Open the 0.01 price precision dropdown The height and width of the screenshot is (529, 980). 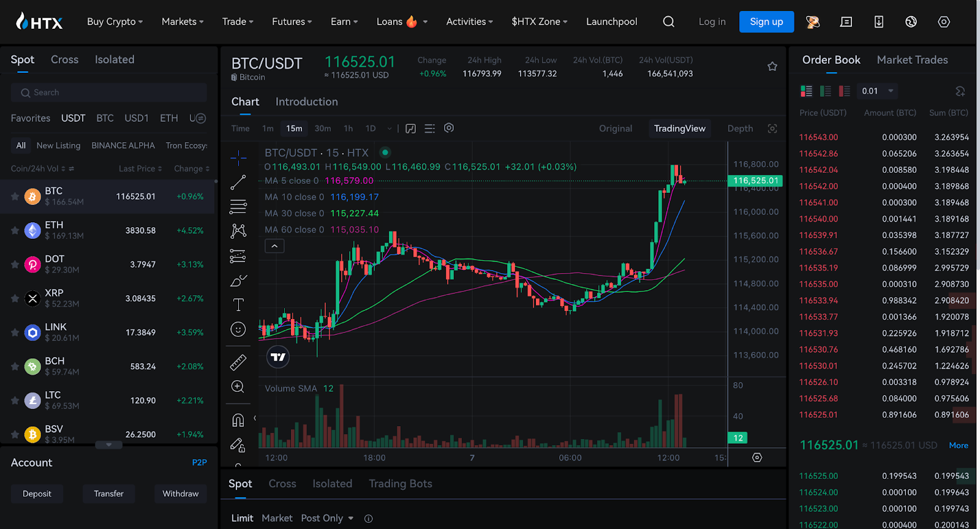pyautogui.click(x=877, y=91)
